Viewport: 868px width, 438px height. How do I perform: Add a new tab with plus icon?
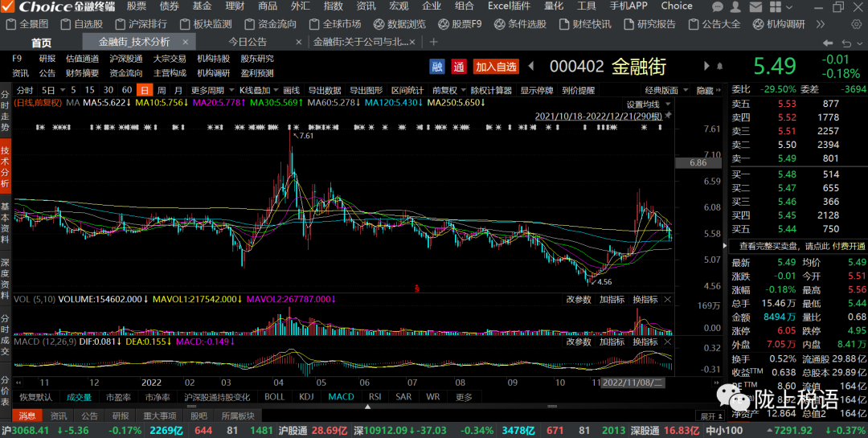[433, 42]
